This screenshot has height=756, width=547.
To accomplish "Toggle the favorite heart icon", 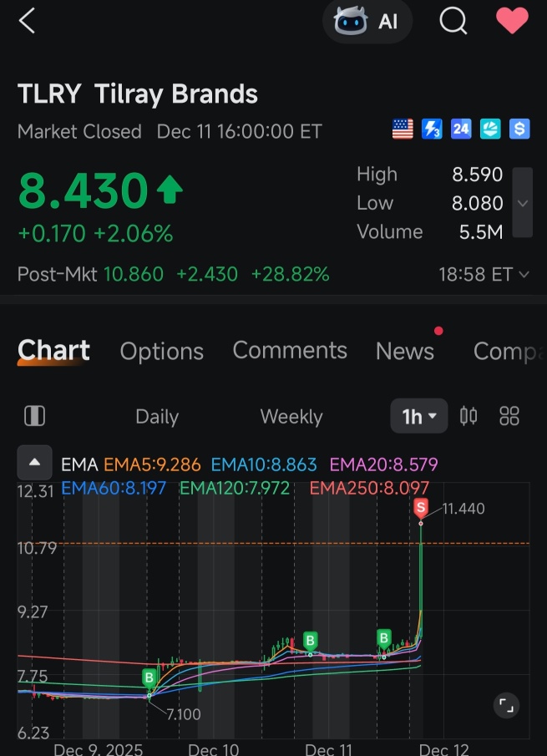I will 512,21.
